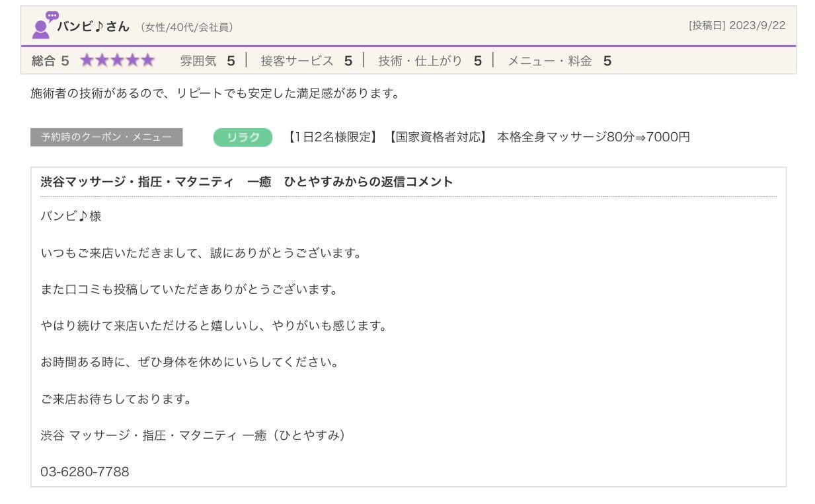The image size is (815, 504).
Task: Click the five-star overall rating icons
Action: pyautogui.click(x=117, y=61)
